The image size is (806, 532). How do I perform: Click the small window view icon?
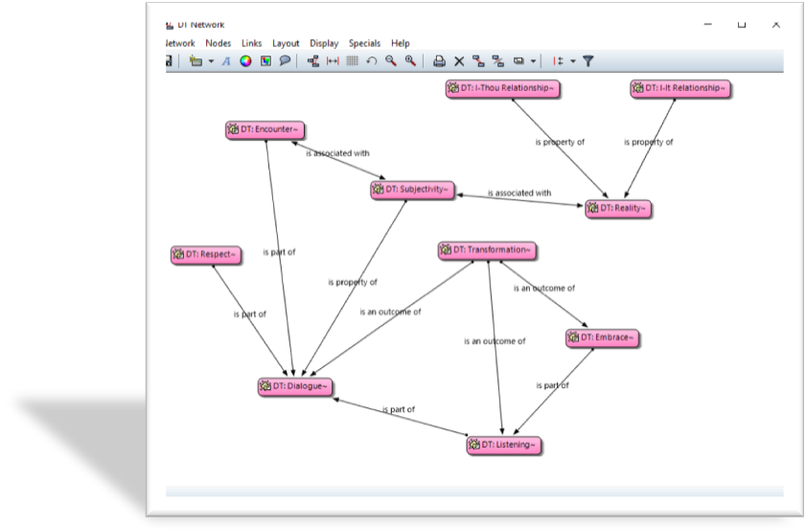point(518,61)
